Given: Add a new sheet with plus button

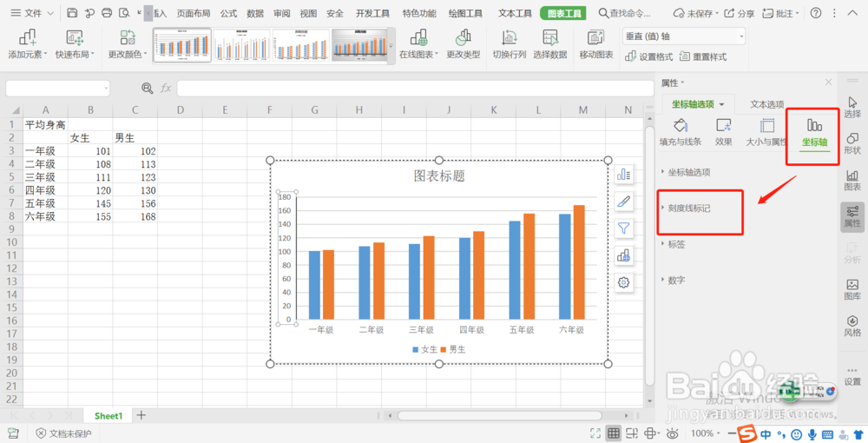Looking at the screenshot, I should (x=141, y=415).
